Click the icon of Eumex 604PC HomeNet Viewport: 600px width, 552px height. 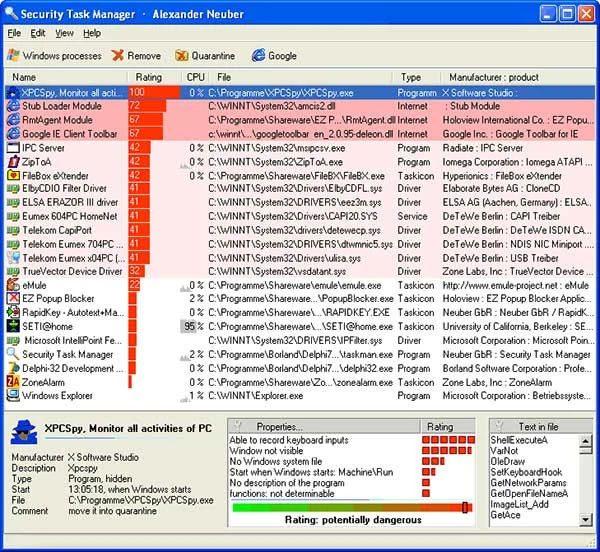point(13,217)
